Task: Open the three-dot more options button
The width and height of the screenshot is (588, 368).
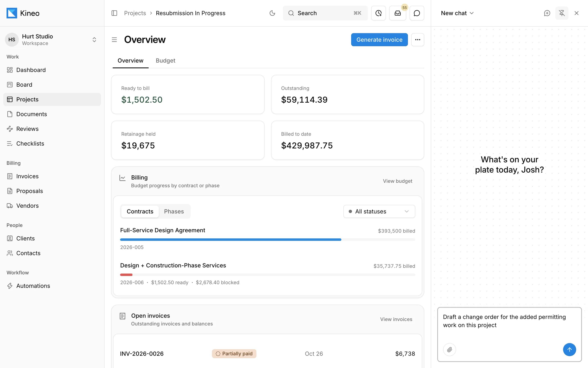Action: coord(418,40)
